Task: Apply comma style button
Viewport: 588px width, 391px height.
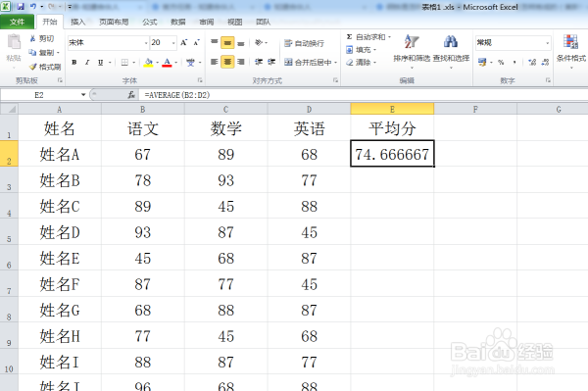Action: [x=514, y=63]
